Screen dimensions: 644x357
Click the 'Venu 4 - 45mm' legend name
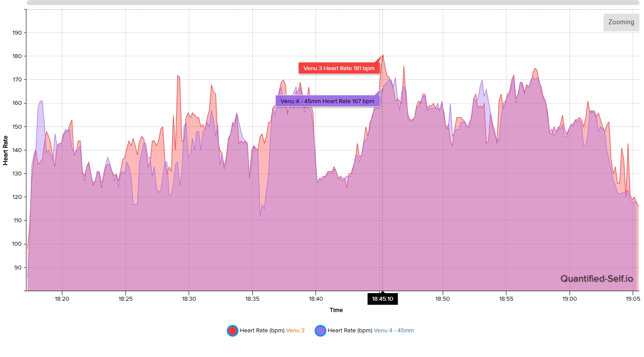[393, 331]
